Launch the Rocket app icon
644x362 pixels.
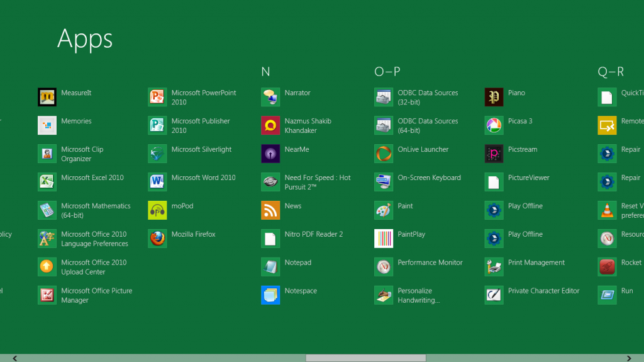(x=607, y=267)
